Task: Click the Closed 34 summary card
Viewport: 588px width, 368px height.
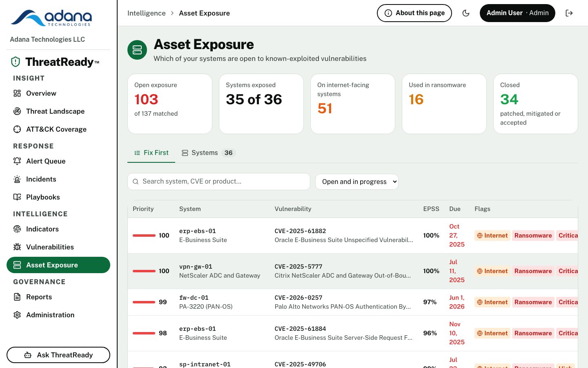Action: point(536,104)
